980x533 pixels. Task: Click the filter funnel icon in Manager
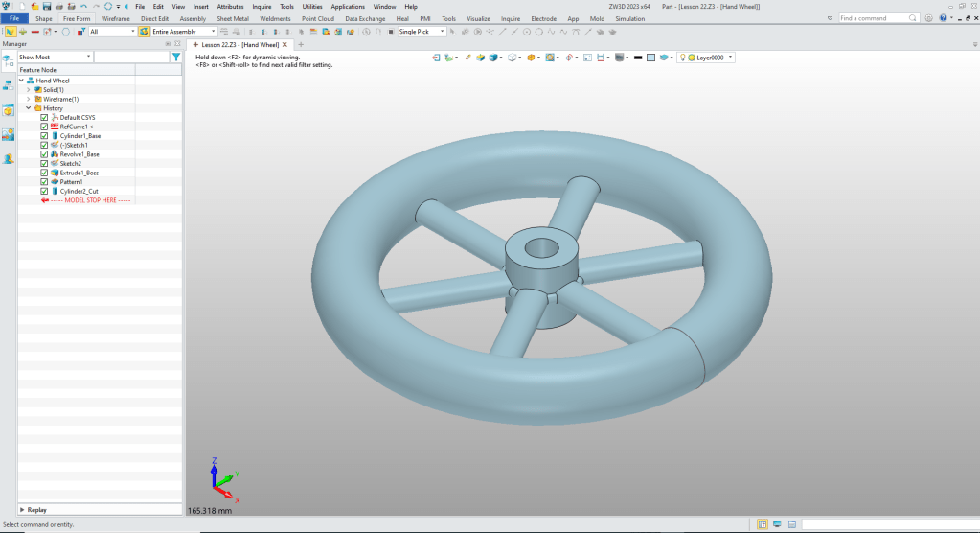pyautogui.click(x=175, y=58)
